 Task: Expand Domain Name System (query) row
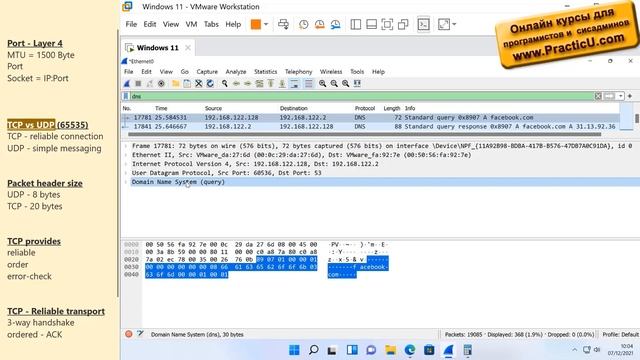coord(126,182)
